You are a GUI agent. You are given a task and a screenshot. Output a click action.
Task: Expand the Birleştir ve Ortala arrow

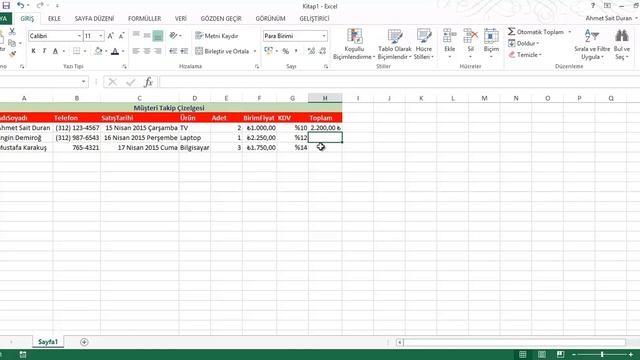255,51
